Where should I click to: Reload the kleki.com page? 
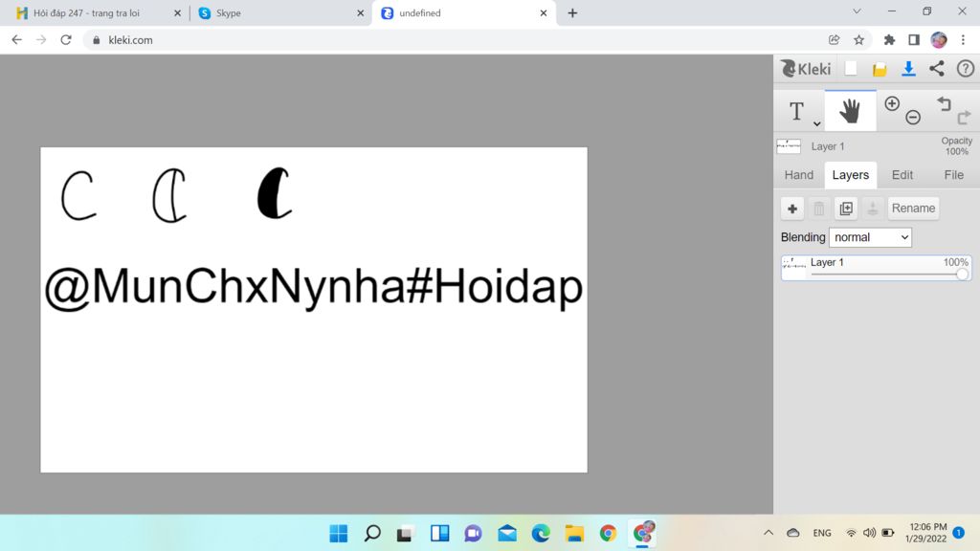(66, 40)
